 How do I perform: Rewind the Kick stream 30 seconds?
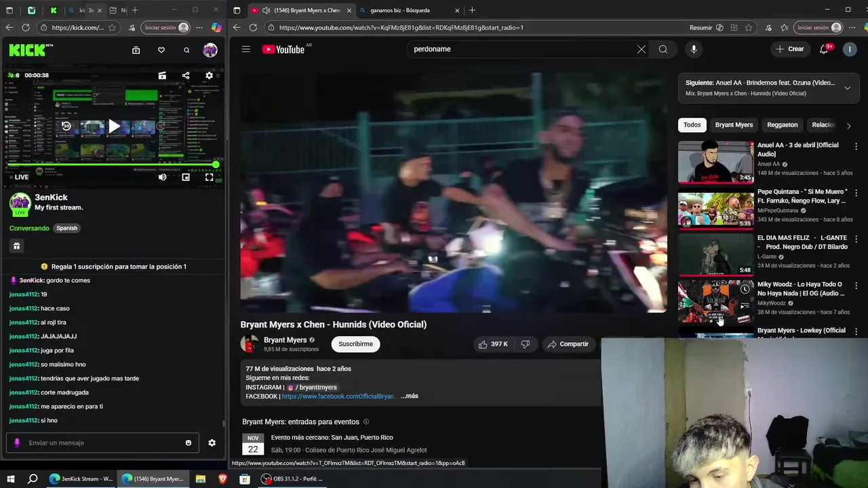pyautogui.click(x=66, y=126)
